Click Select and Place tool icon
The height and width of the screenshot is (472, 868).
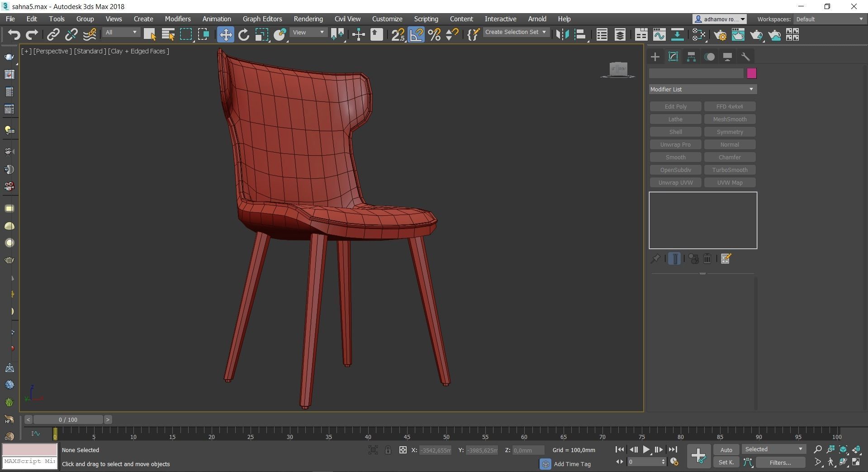tap(280, 35)
